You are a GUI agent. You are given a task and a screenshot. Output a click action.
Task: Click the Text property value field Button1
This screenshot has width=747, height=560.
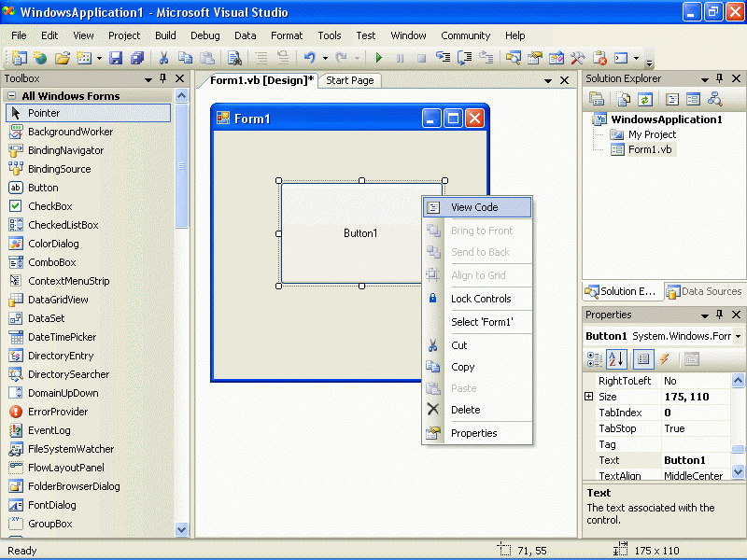pos(696,460)
